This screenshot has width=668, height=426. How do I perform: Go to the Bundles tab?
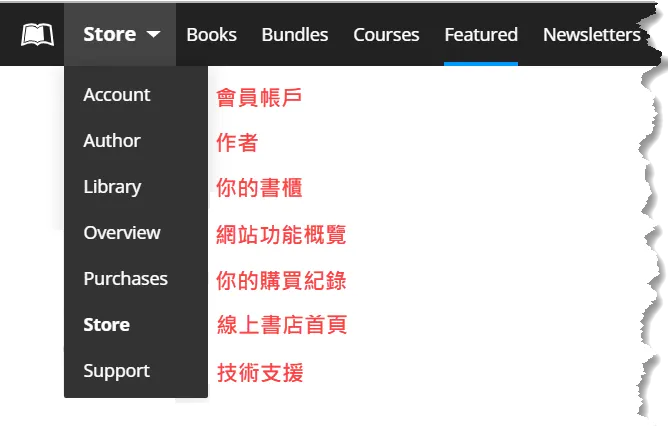295,35
